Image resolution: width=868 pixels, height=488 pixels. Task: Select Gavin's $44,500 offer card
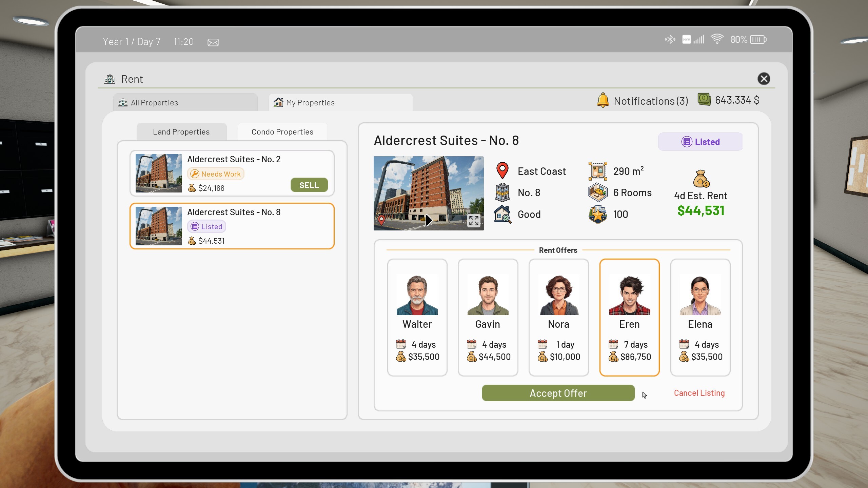tap(488, 317)
